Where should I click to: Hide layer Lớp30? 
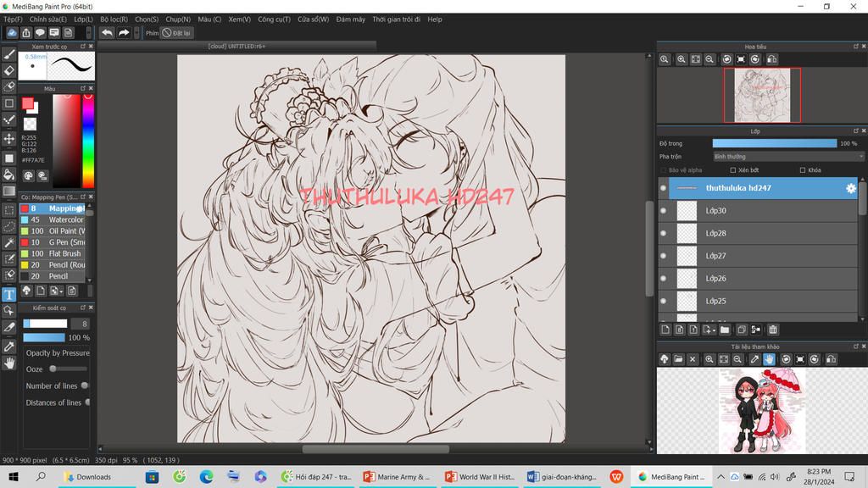click(x=663, y=211)
